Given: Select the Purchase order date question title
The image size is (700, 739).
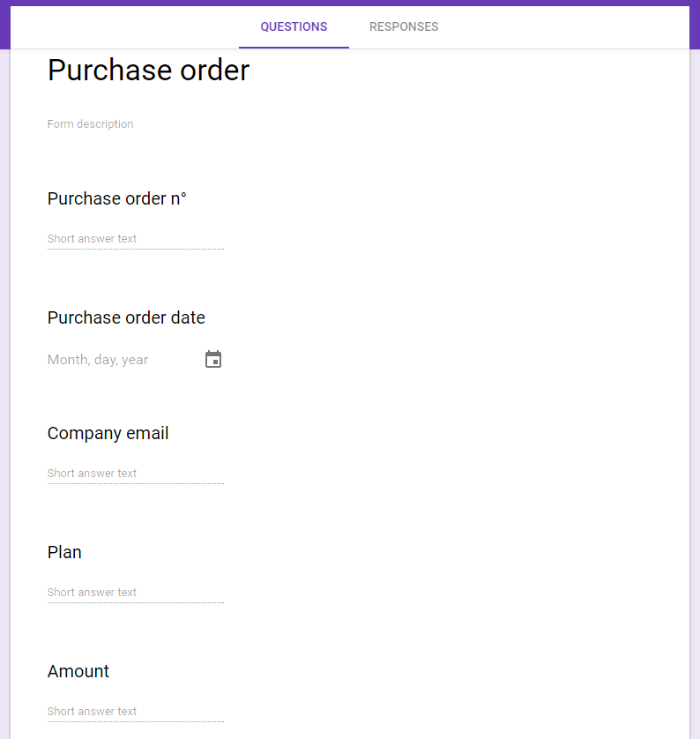Looking at the screenshot, I should (x=126, y=317).
